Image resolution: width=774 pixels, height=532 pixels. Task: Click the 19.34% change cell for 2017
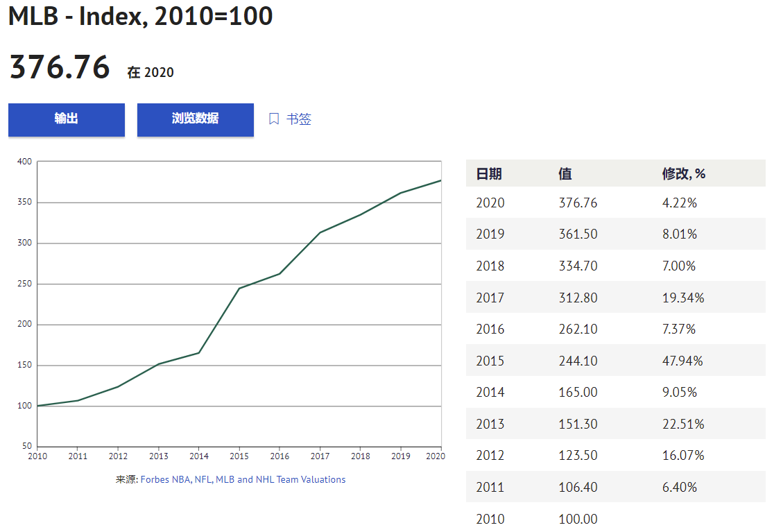pos(682,298)
